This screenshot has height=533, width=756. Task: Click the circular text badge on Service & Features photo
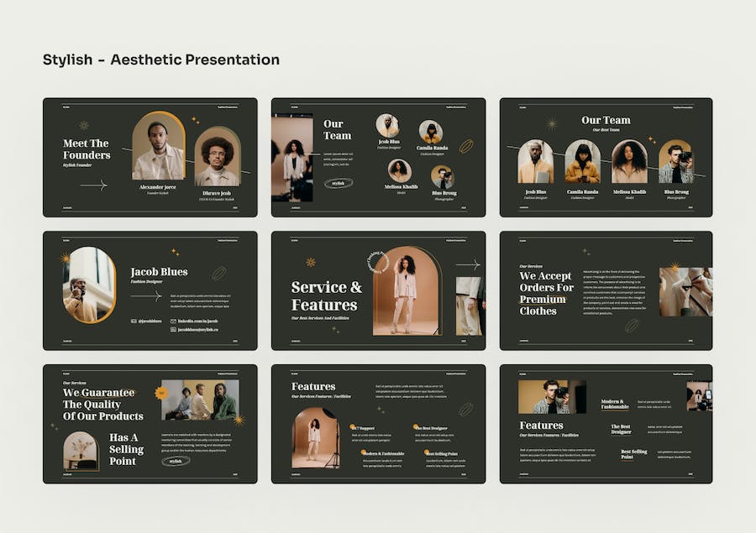377,262
